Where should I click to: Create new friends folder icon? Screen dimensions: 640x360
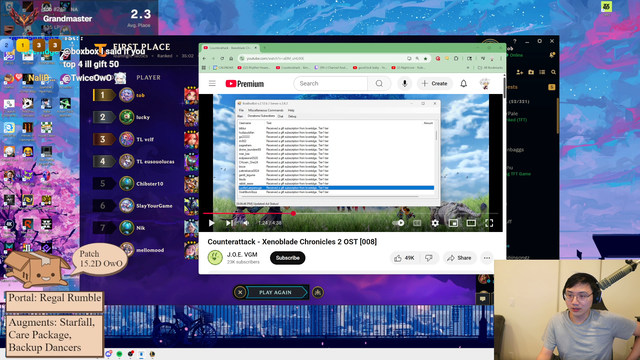pyautogui.click(x=531, y=72)
